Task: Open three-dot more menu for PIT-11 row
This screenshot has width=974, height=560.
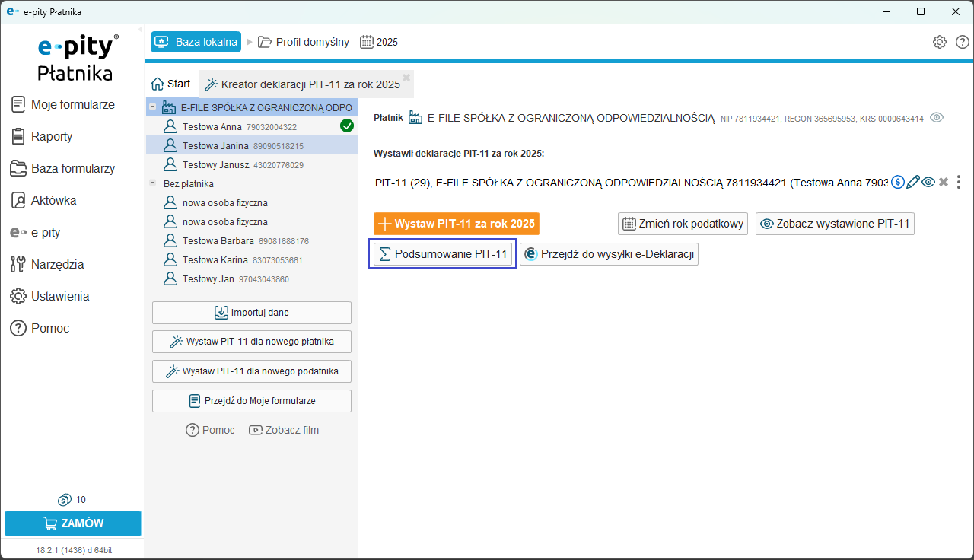Action: [x=959, y=183]
